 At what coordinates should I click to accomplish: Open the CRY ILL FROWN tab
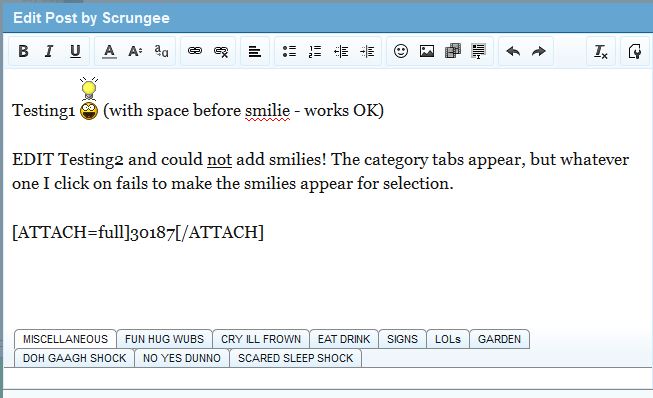[x=261, y=339]
